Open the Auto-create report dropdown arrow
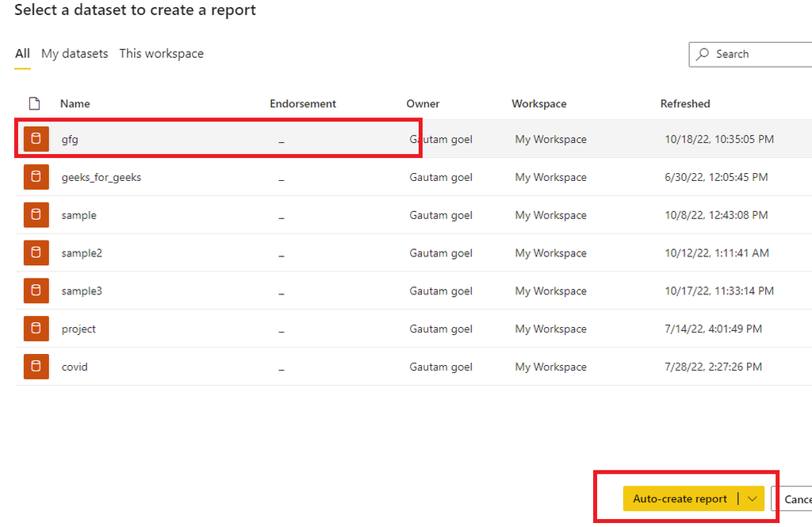This screenshot has width=812, height=527. coord(752,498)
